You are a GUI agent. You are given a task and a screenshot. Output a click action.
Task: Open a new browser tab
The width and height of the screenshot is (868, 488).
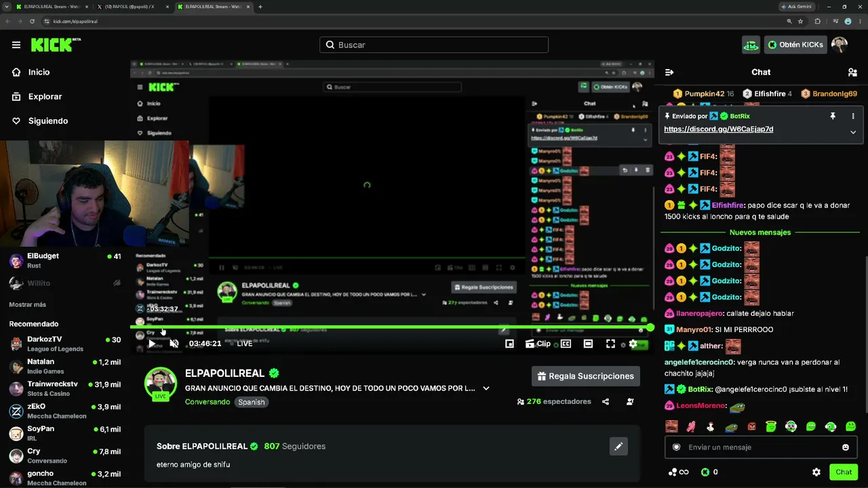pyautogui.click(x=260, y=7)
